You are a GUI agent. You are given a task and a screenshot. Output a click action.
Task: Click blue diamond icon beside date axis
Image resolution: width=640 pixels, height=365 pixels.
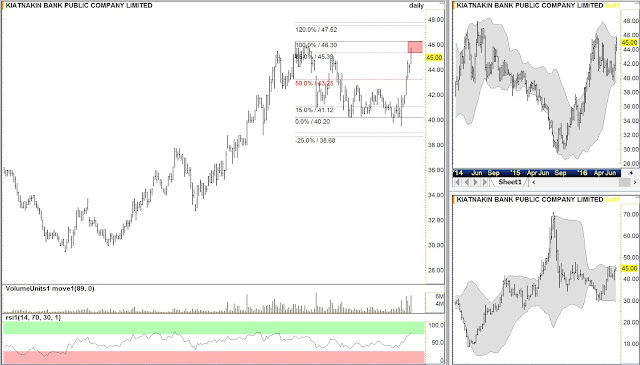coord(631,173)
